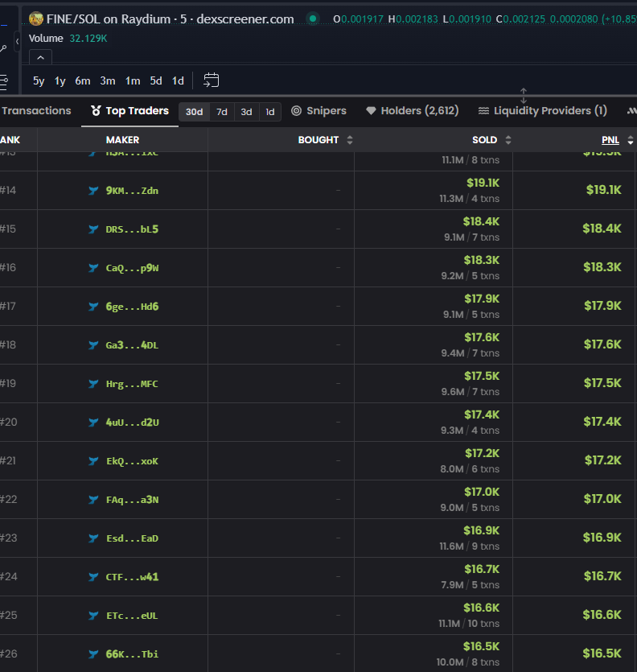The height and width of the screenshot is (672, 637).
Task: Select the 1d chart range
Action: click(x=178, y=80)
